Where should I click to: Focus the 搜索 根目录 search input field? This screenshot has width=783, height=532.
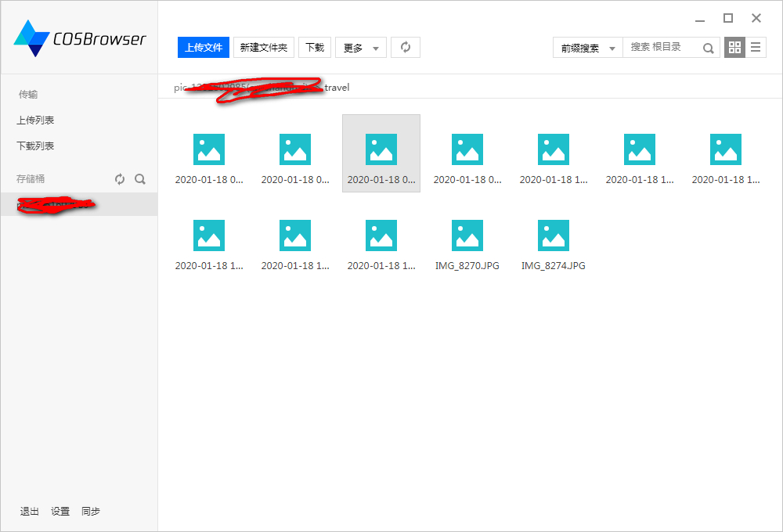tap(662, 48)
